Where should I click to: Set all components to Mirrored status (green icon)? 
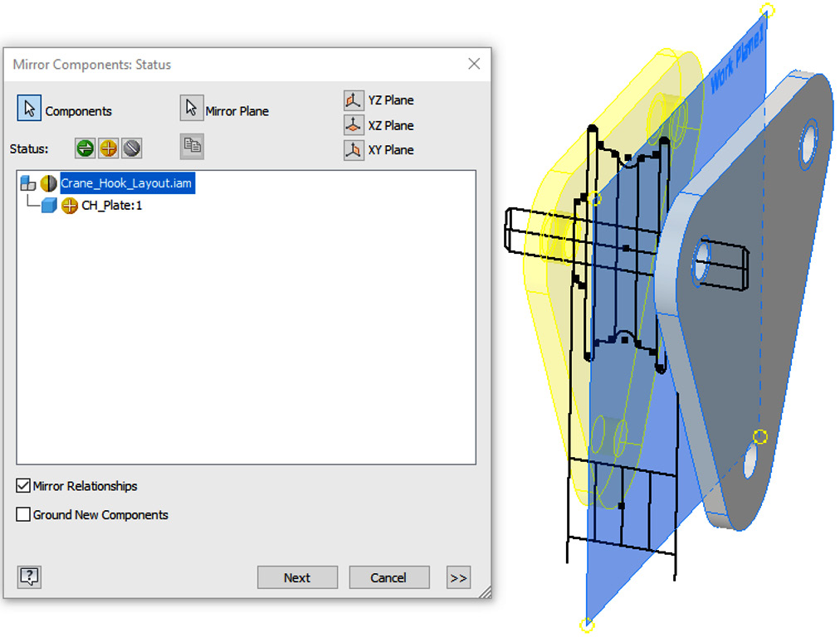tap(85, 148)
